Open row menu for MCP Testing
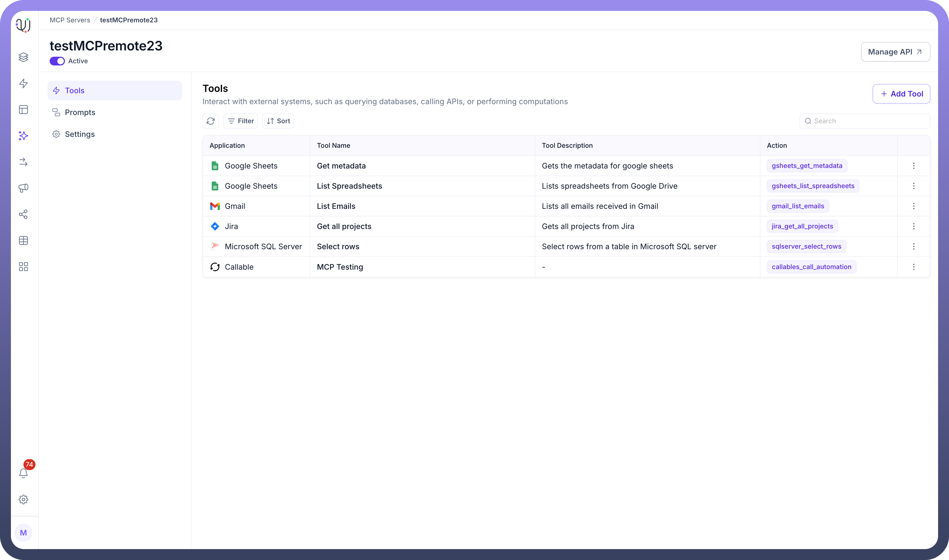 (x=914, y=267)
